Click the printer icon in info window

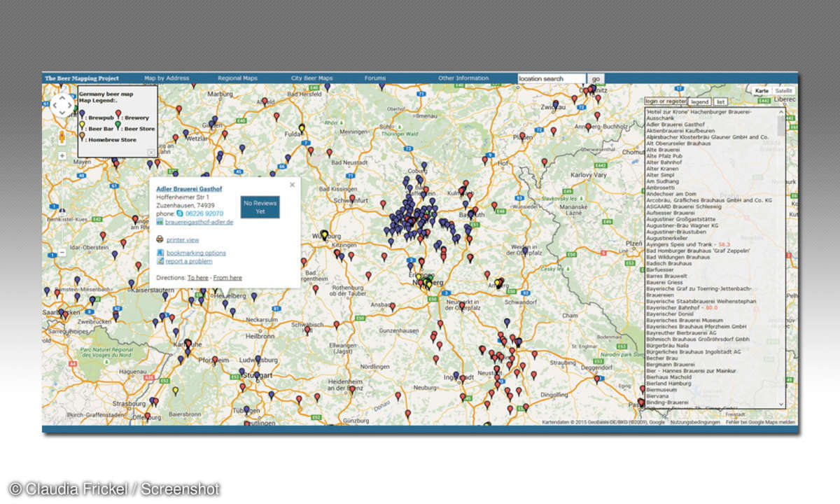point(160,239)
